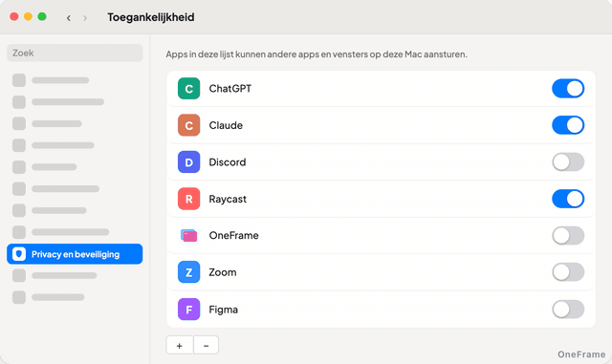
Task: Click the Zoom app icon
Action: (x=189, y=272)
